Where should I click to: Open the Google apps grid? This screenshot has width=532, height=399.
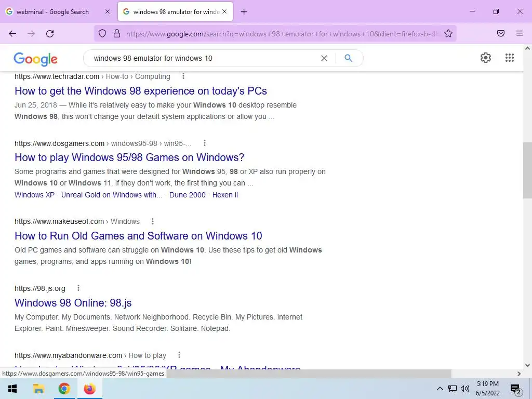click(510, 58)
